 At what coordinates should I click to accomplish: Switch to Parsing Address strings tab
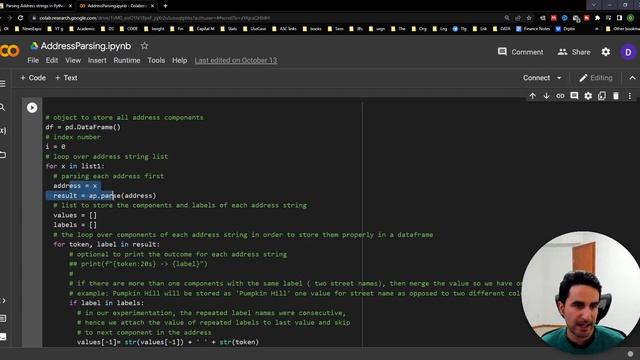click(x=35, y=6)
